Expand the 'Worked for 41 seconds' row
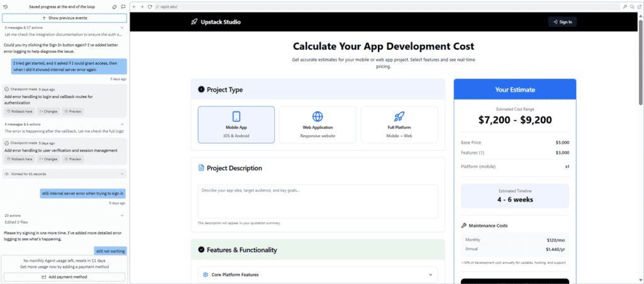 pos(65,174)
